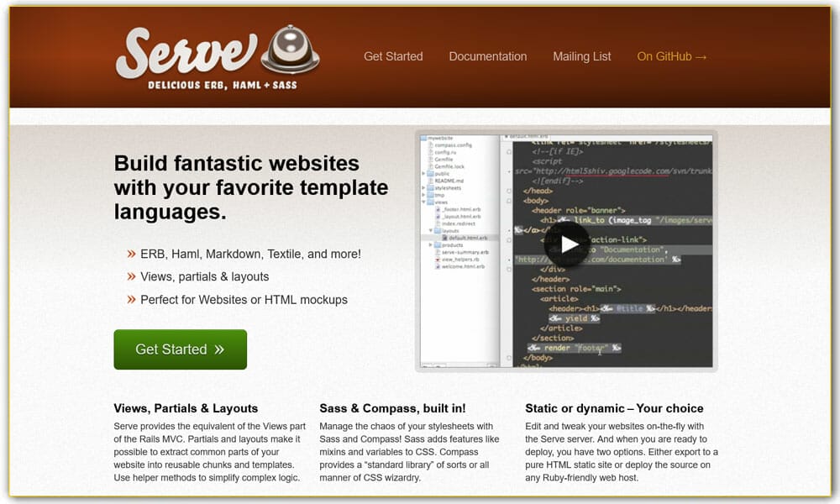840x504 pixels.
Task: Click the tmp folder icon
Action: coord(430,194)
